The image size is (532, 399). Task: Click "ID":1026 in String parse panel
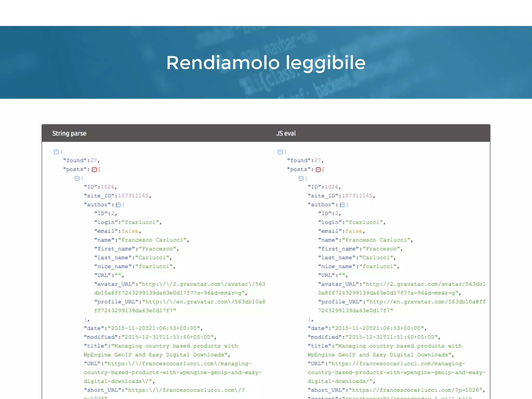[x=101, y=187]
